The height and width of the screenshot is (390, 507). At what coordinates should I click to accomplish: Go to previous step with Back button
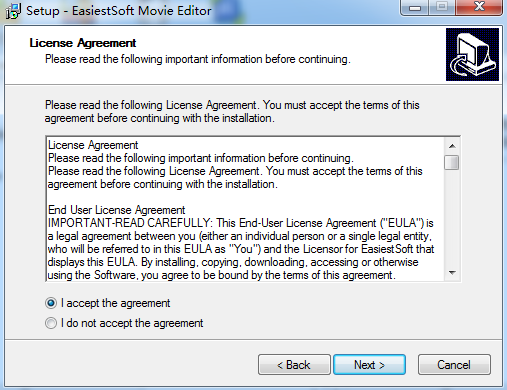(294, 365)
